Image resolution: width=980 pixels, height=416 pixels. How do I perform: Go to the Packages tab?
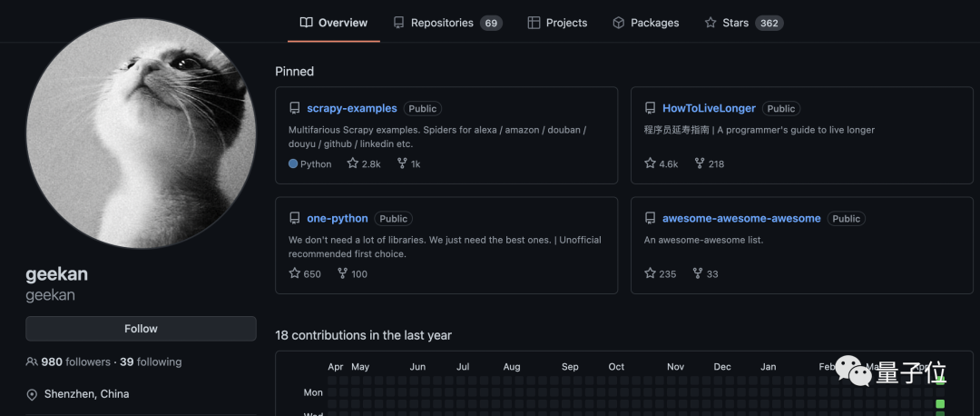645,23
